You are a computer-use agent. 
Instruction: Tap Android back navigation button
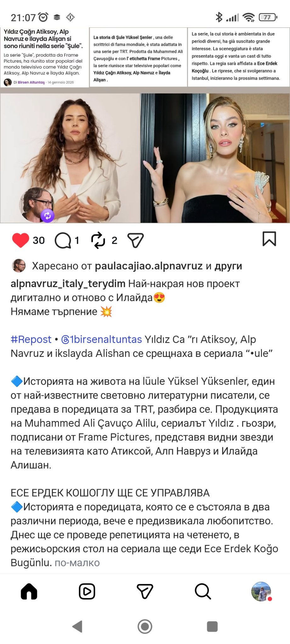click(77, 626)
